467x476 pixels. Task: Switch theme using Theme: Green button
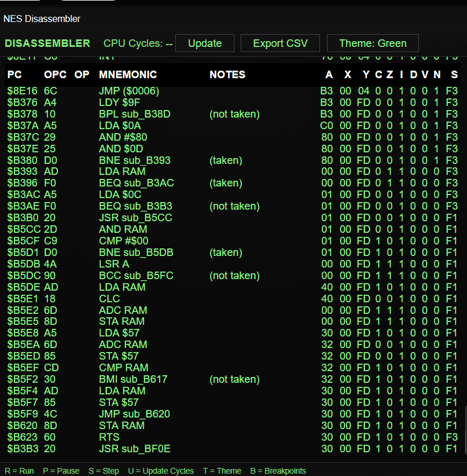click(x=373, y=43)
